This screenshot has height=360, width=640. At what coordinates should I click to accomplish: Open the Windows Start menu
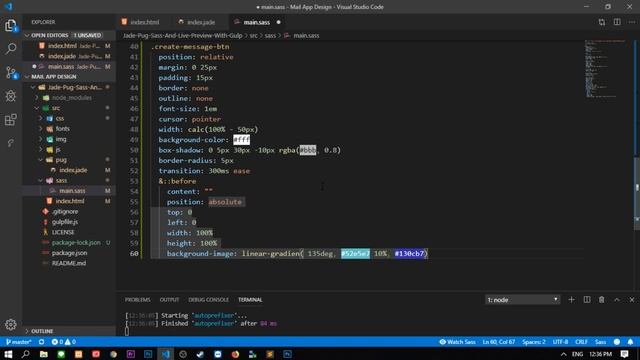pos(8,354)
